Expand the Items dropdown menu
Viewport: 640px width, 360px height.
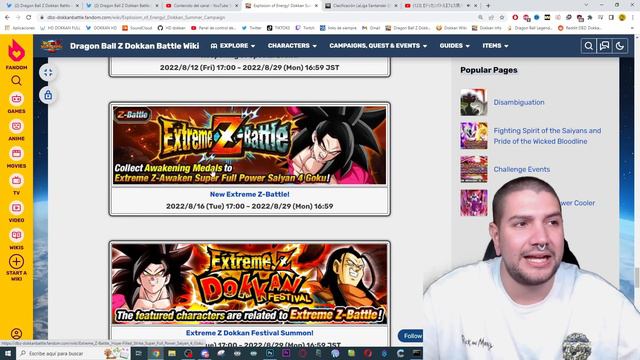click(495, 46)
